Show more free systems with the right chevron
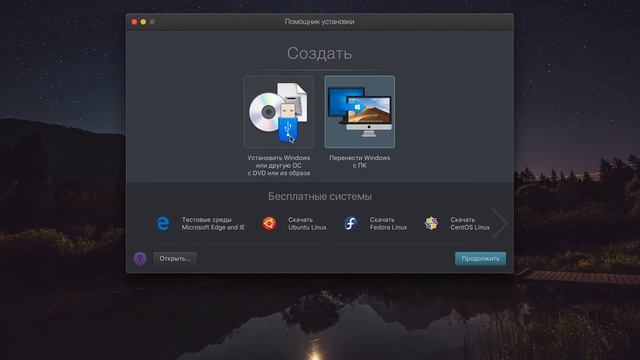The image size is (640, 360). click(x=500, y=223)
